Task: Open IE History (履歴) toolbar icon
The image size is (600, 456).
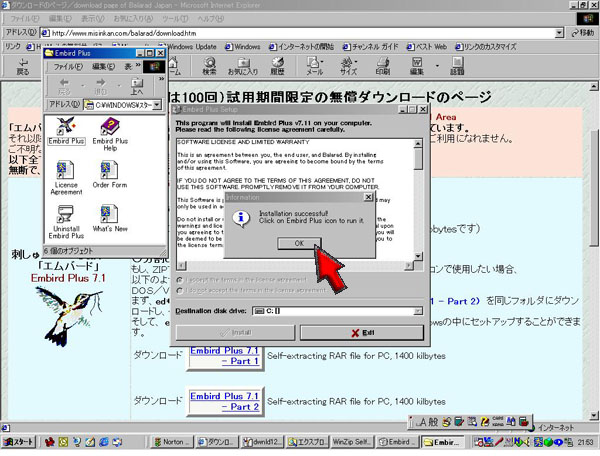Action: (277, 67)
